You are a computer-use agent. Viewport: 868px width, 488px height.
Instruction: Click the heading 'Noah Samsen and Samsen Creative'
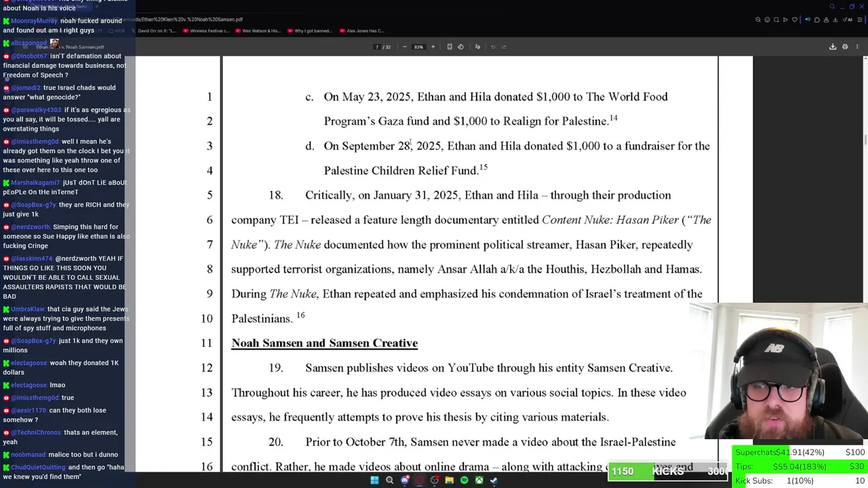pos(324,343)
